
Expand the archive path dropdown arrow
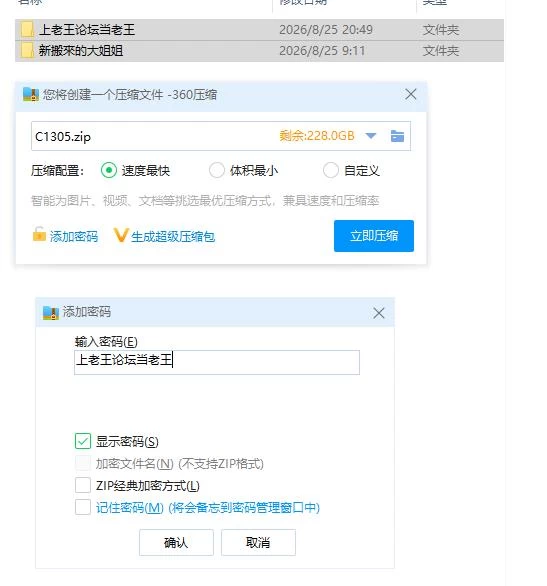tap(371, 136)
